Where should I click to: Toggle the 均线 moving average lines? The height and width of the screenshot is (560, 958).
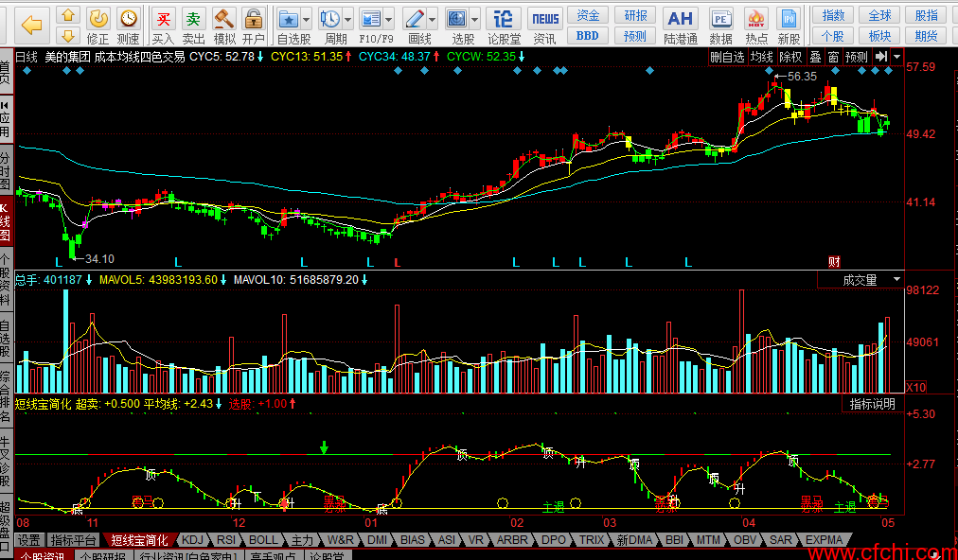(x=761, y=57)
